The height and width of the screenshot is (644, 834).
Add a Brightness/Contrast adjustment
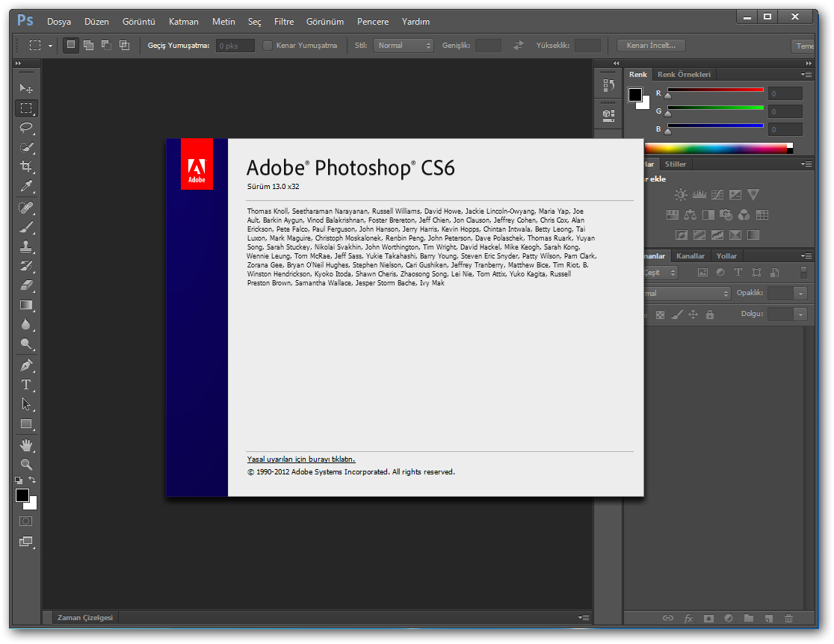pos(681,195)
